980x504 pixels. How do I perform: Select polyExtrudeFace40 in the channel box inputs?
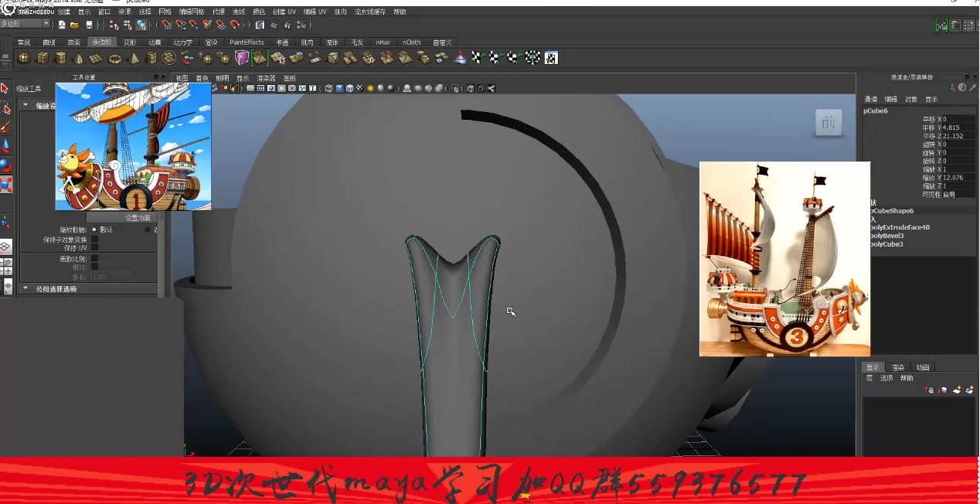pyautogui.click(x=899, y=227)
